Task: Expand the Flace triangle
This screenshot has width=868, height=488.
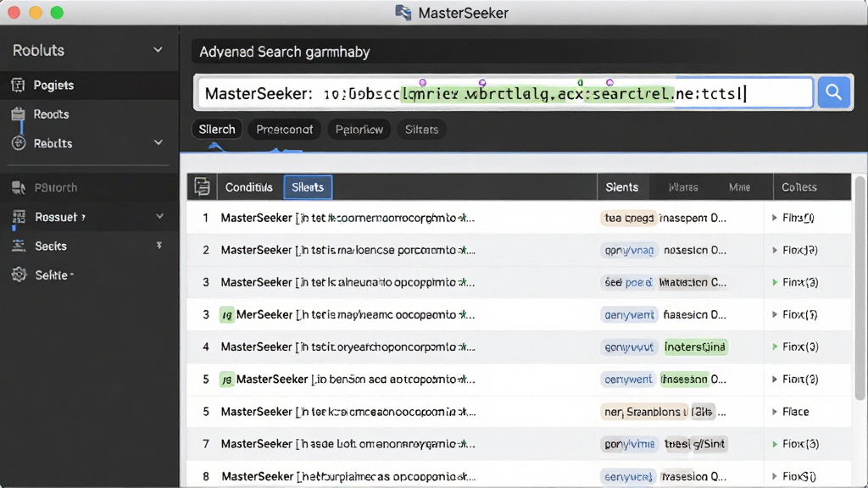Action: tap(775, 412)
